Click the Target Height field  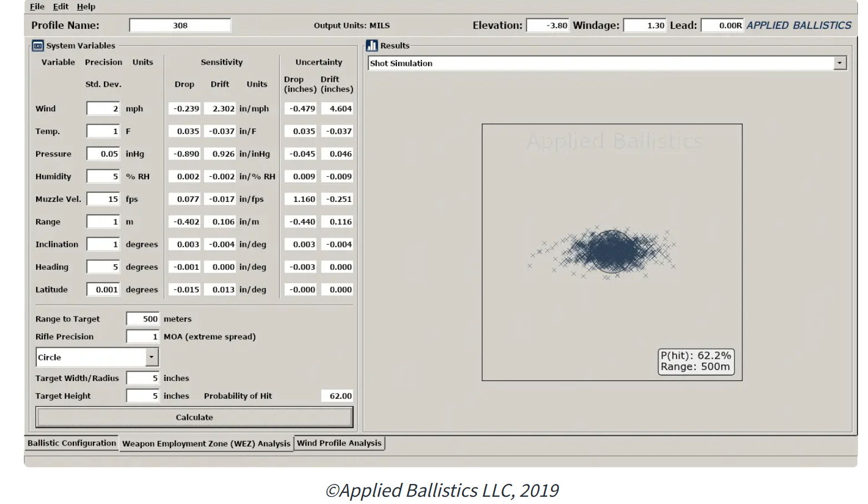click(142, 396)
